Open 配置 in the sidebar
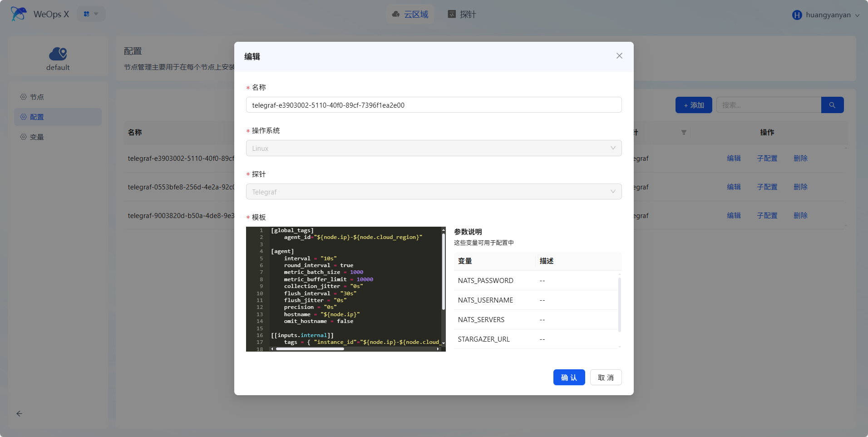868x437 pixels. pos(58,117)
